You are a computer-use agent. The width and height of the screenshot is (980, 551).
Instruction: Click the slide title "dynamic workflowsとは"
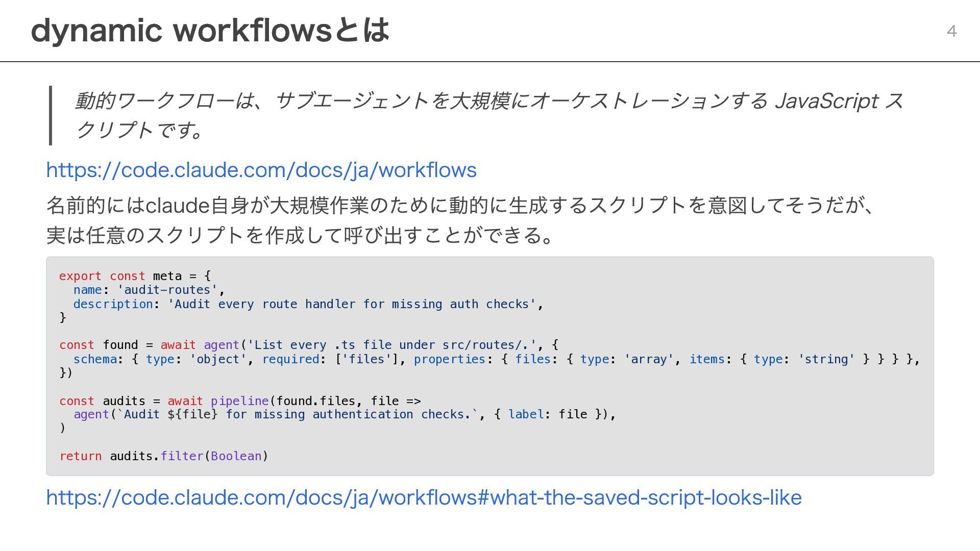pos(210,30)
